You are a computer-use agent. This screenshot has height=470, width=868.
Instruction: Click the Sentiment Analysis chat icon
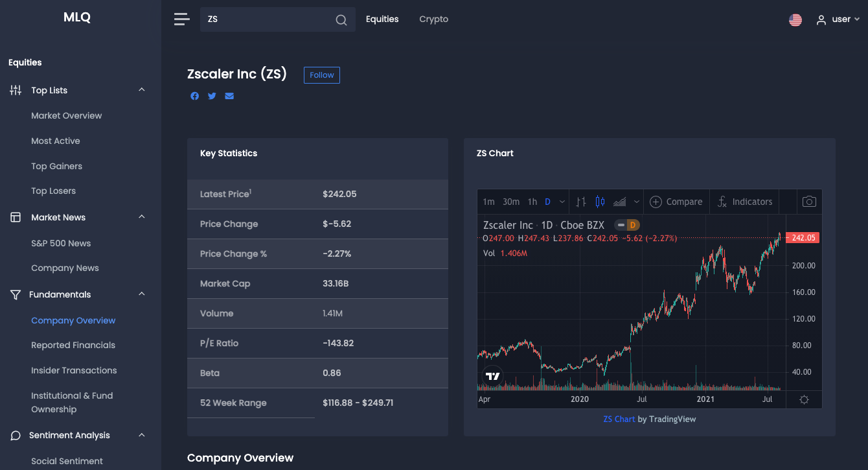click(x=16, y=436)
